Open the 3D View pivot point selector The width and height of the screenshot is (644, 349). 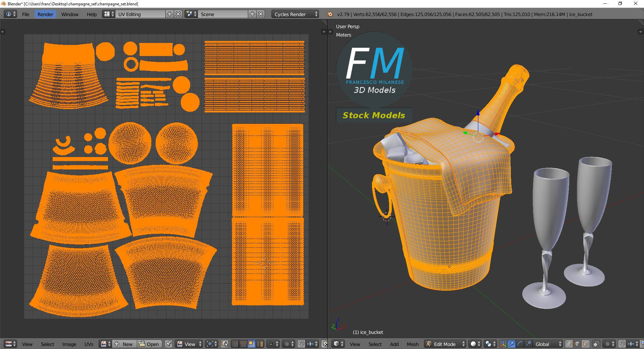pos(490,344)
